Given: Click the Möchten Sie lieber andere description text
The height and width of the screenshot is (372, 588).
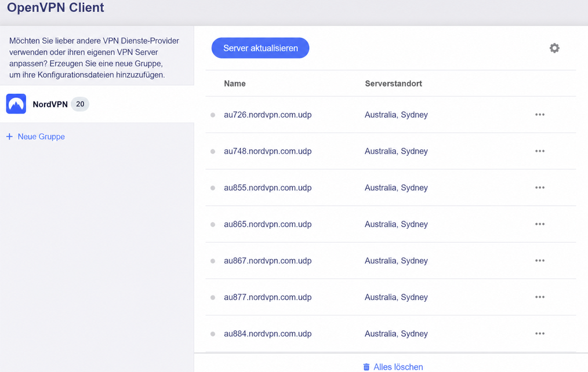Looking at the screenshot, I should pos(94,58).
